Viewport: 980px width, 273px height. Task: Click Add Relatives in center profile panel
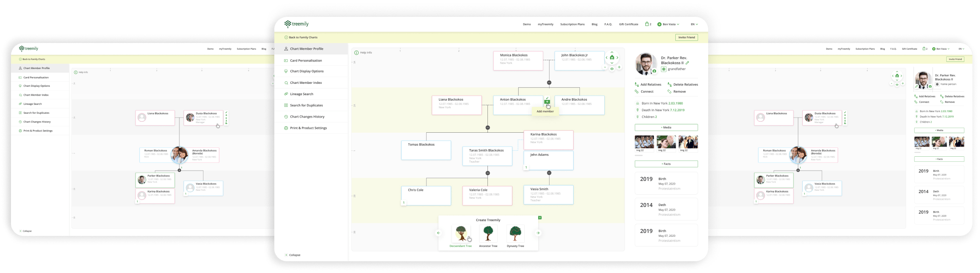648,85
